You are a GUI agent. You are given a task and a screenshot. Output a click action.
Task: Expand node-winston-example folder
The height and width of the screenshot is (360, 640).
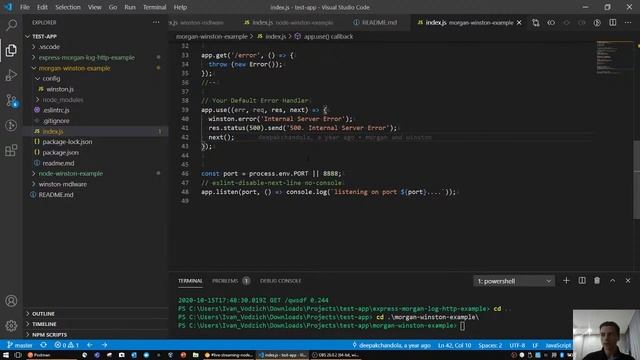[x=71, y=173]
